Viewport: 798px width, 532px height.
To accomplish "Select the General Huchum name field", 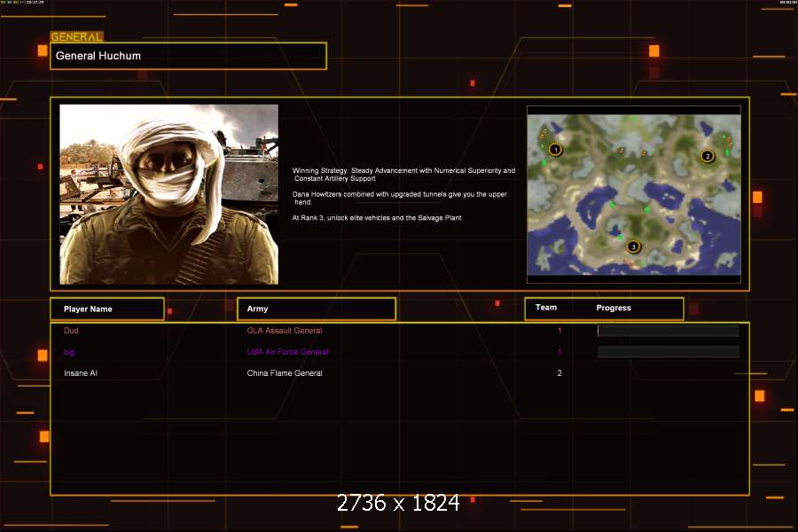I will point(188,56).
